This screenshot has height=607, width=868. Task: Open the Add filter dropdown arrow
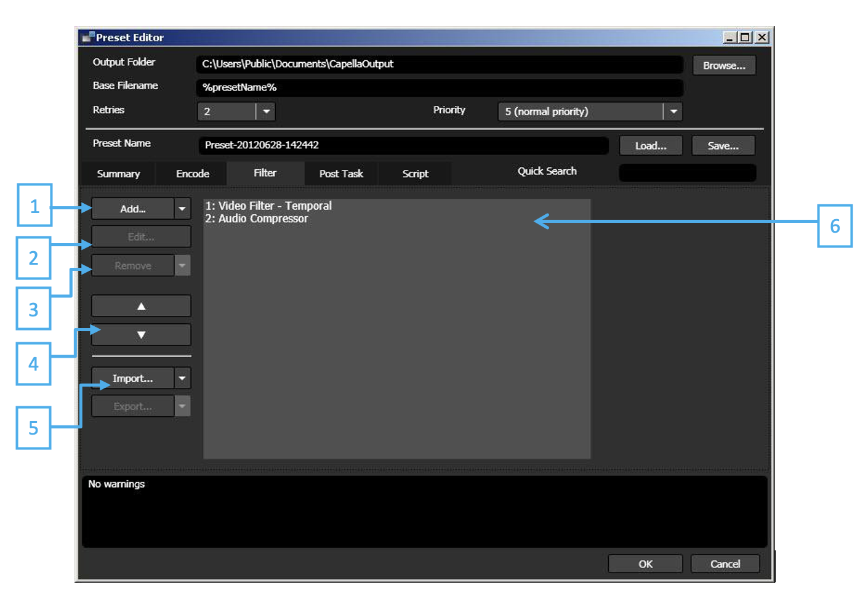[x=182, y=208]
